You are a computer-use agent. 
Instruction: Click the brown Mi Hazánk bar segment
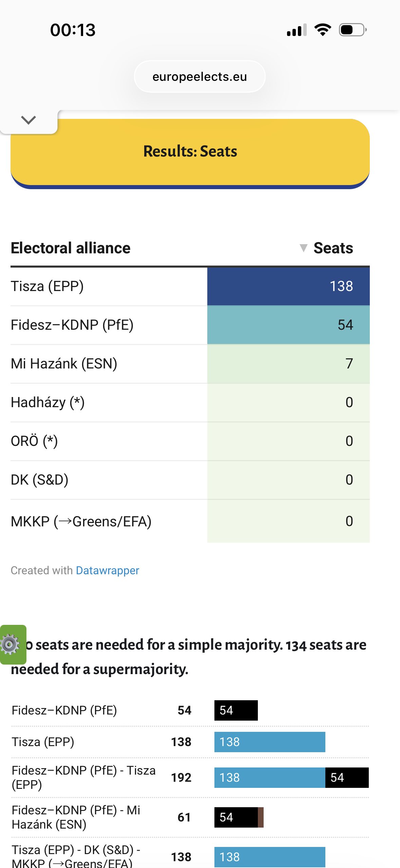coord(261,817)
